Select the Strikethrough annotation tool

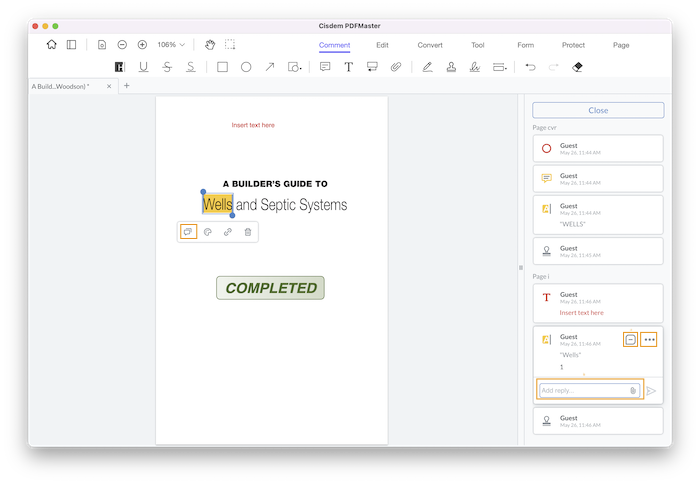click(167, 67)
